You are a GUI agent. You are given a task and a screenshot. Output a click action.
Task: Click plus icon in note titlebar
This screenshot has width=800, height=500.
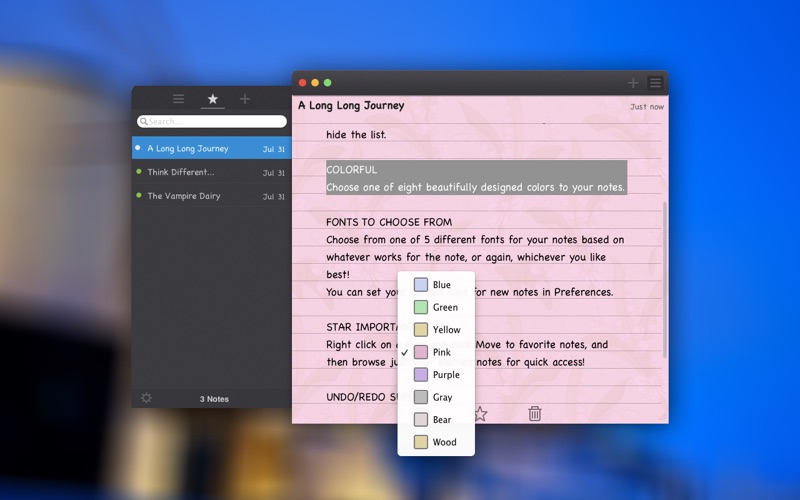pos(633,83)
